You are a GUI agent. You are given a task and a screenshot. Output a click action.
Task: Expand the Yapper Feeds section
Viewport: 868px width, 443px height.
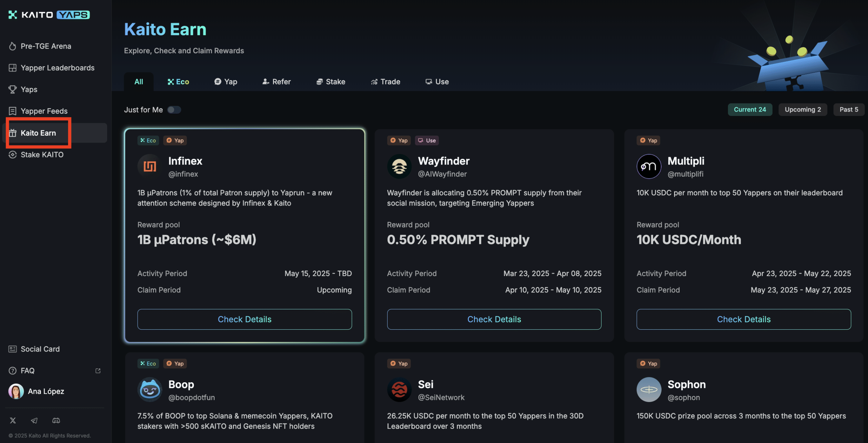(x=43, y=111)
